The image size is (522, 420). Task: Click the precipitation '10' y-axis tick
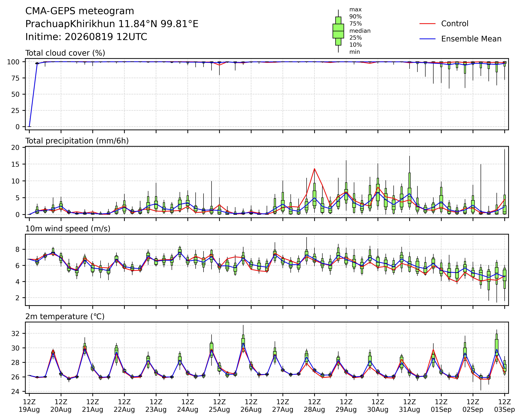(x=15, y=181)
